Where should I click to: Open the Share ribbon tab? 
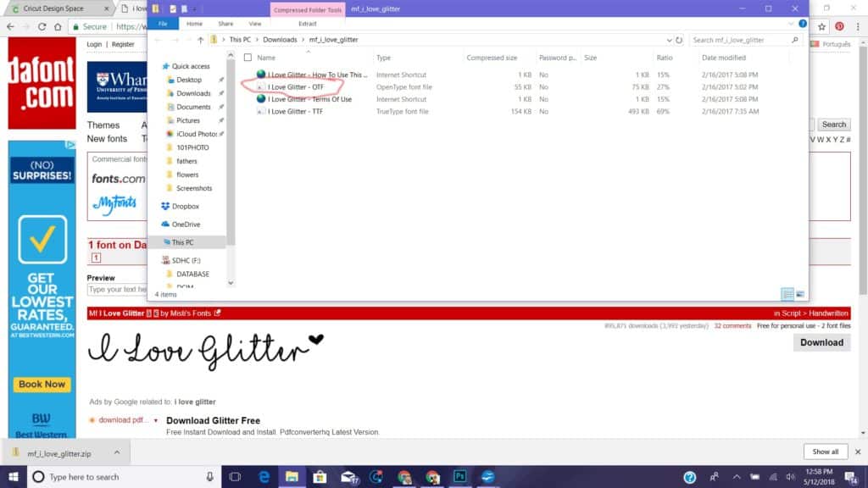[225, 24]
